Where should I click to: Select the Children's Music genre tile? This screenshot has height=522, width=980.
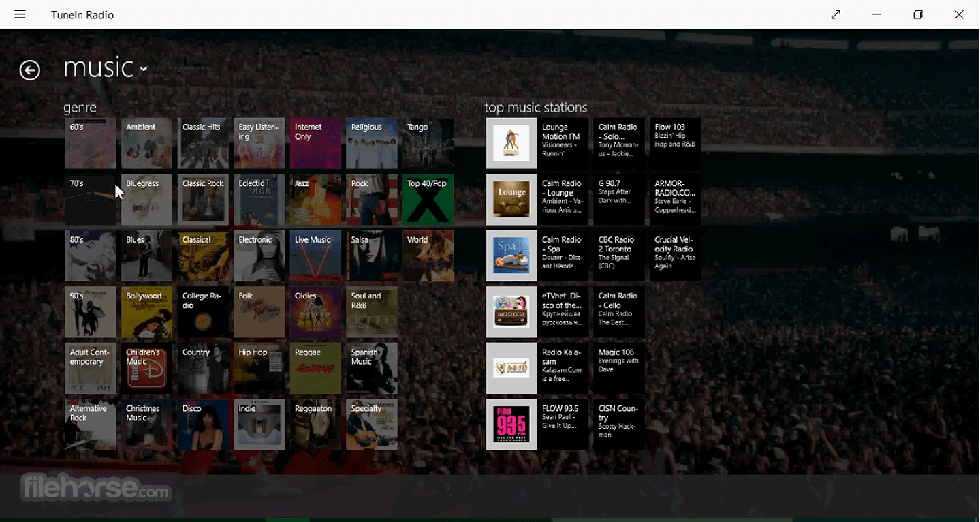coord(147,369)
